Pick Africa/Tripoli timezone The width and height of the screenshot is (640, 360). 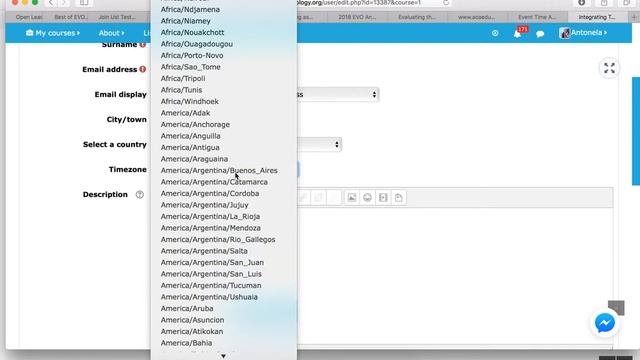pos(183,78)
